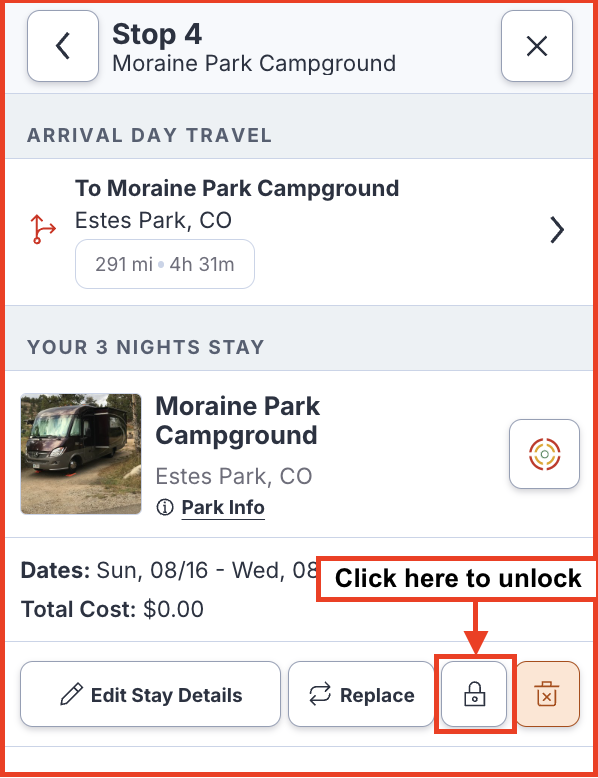Open the Park Info link
Image resolution: width=598 pixels, height=778 pixels.
[223, 508]
